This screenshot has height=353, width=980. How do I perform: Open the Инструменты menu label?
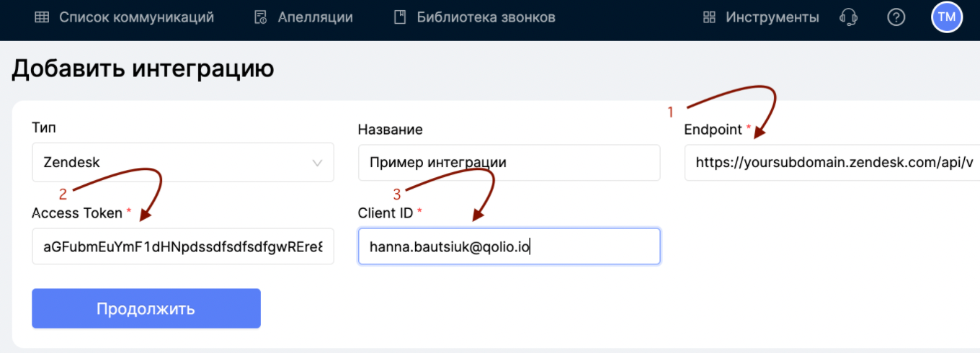pyautogui.click(x=772, y=17)
